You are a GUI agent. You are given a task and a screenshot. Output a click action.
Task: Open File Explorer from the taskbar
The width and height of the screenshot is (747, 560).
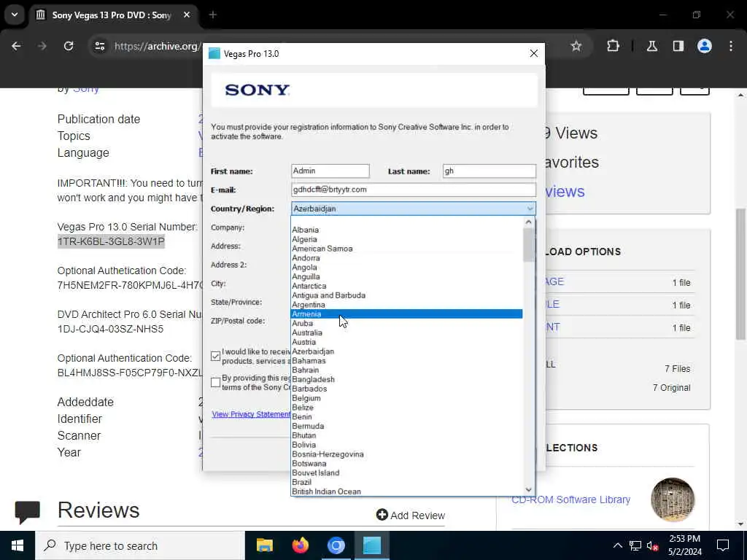[264, 545]
